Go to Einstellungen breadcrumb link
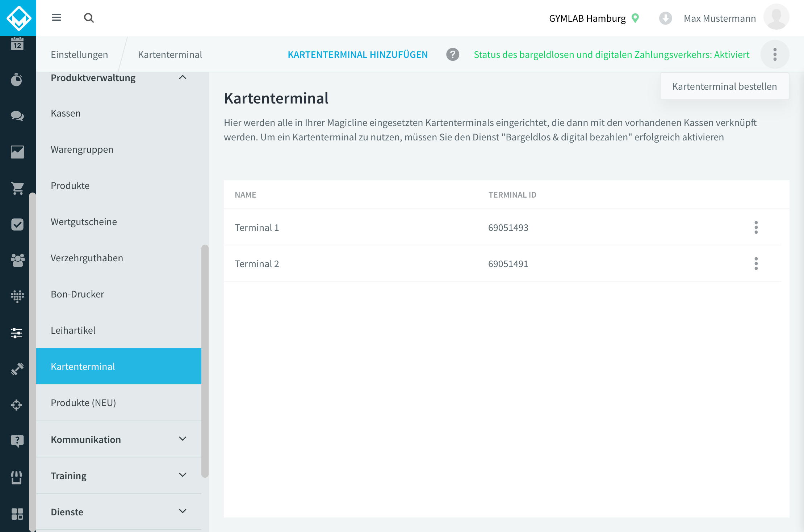 click(79, 55)
